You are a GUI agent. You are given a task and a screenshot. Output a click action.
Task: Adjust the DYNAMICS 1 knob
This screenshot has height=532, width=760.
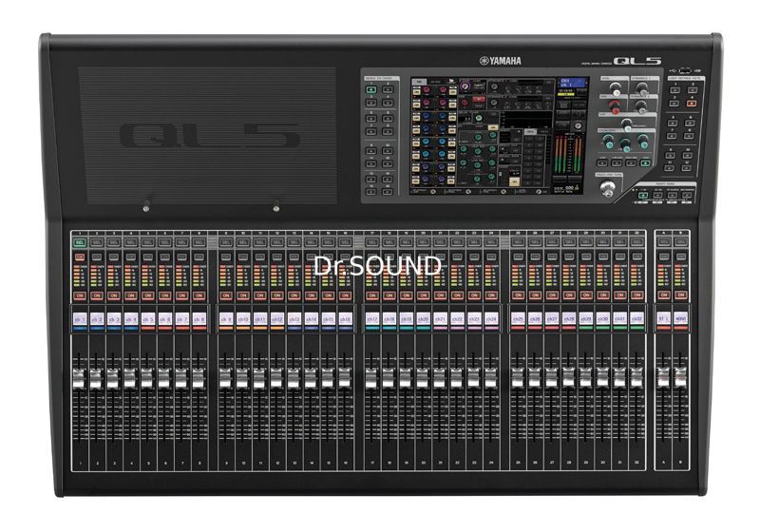pyautogui.click(x=643, y=89)
